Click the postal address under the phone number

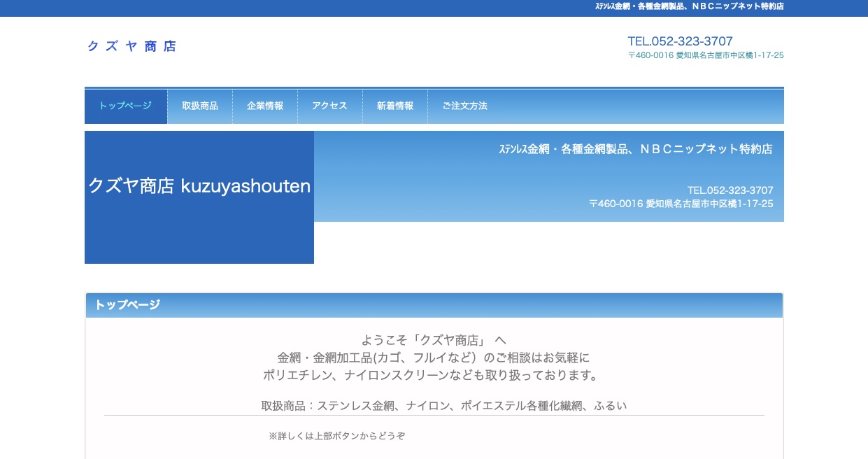705,55
